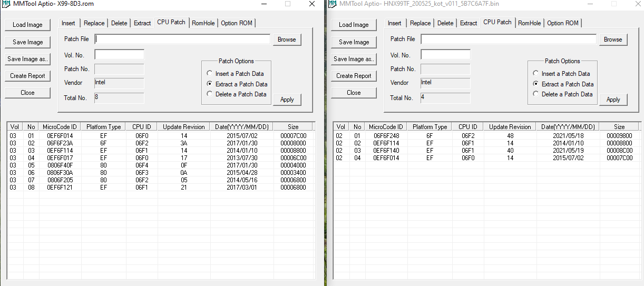
Task: Focus the Patch File field in X99-8D3 window
Action: coord(182,40)
